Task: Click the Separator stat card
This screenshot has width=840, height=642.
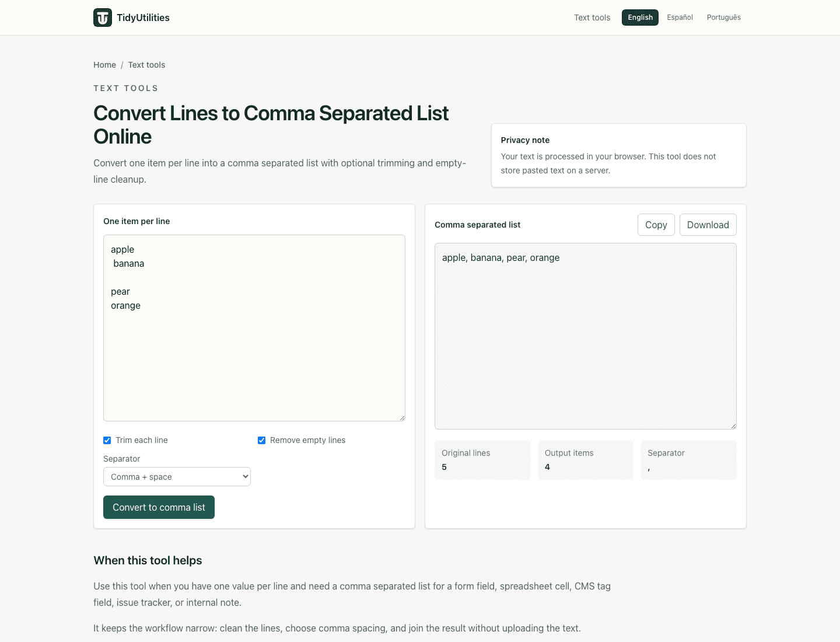Action: pyautogui.click(x=688, y=460)
